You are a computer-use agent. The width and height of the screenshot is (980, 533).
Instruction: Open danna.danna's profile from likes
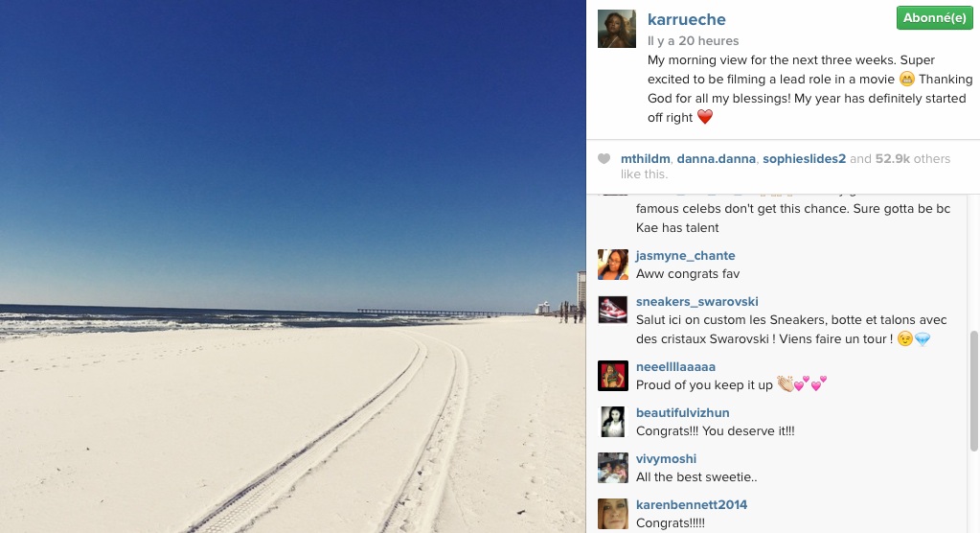[717, 159]
